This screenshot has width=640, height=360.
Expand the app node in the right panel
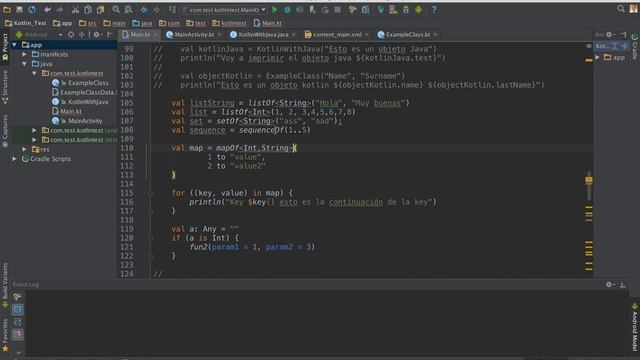pos(598,58)
